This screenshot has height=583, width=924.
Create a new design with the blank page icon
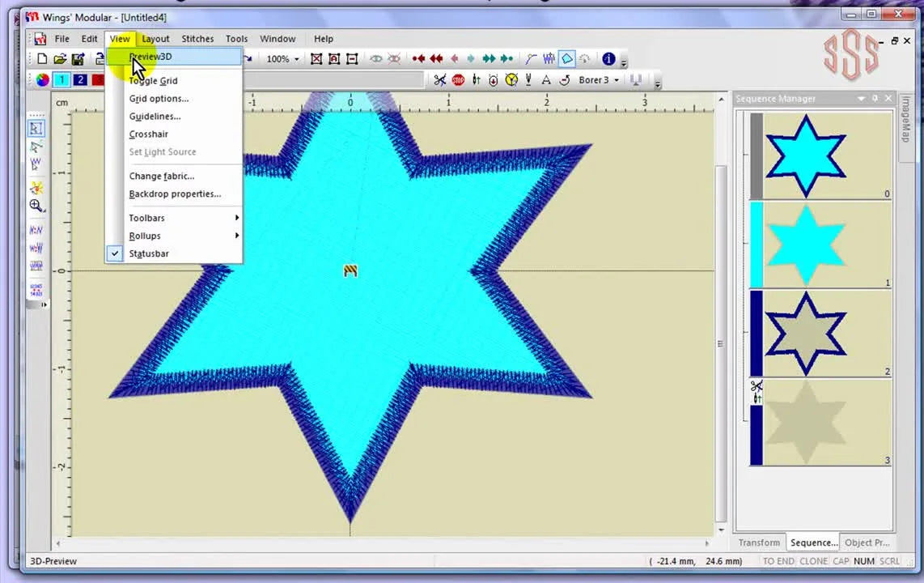click(42, 59)
